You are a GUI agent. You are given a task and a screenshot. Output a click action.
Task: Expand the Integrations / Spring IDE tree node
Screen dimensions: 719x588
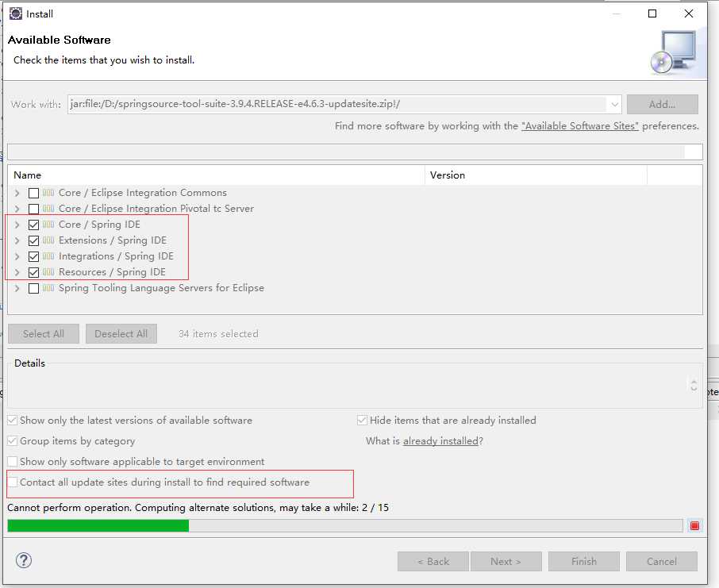17,256
